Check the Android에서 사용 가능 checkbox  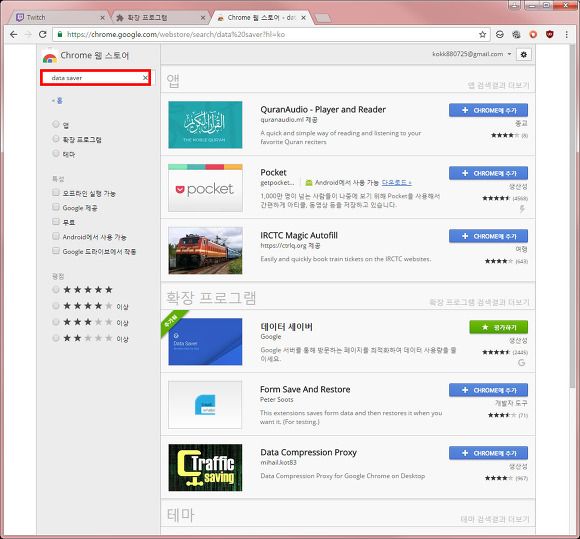pyautogui.click(x=55, y=236)
